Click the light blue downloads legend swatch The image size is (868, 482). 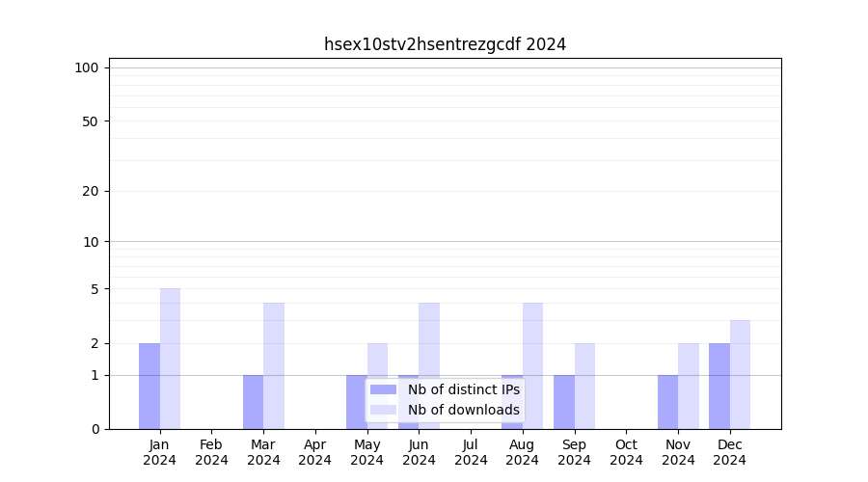click(x=383, y=410)
